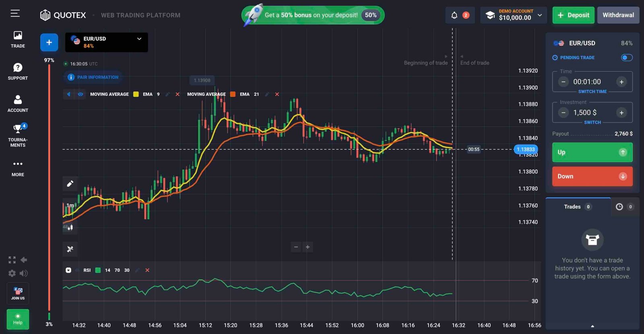Enter fullscreen mode
Screen dimensions: 644x334
tap(12, 260)
